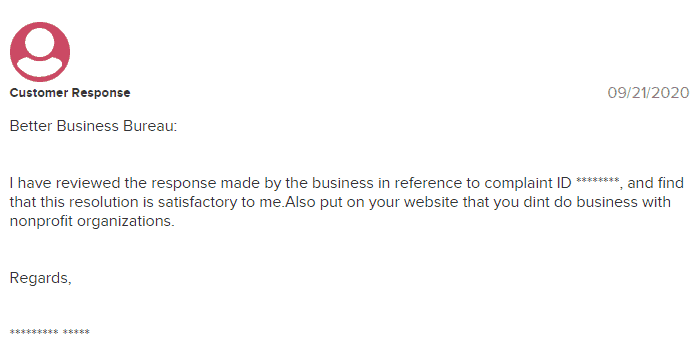
Task: Click the masked complaint ID asterisks
Action: 598,181
